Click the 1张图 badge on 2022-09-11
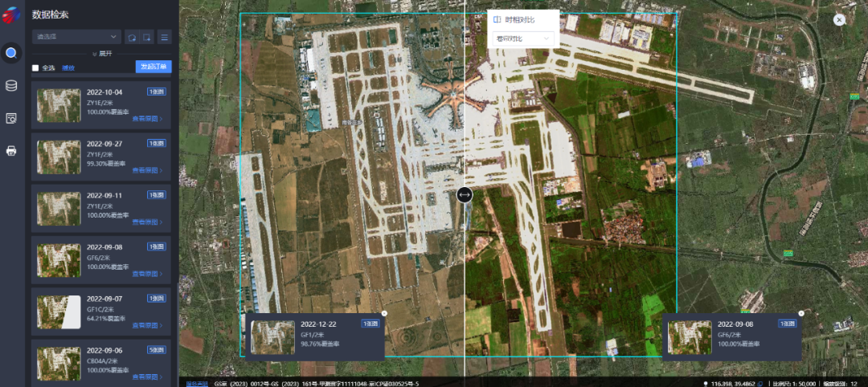Screen dimensions: 868x387 (156, 194)
